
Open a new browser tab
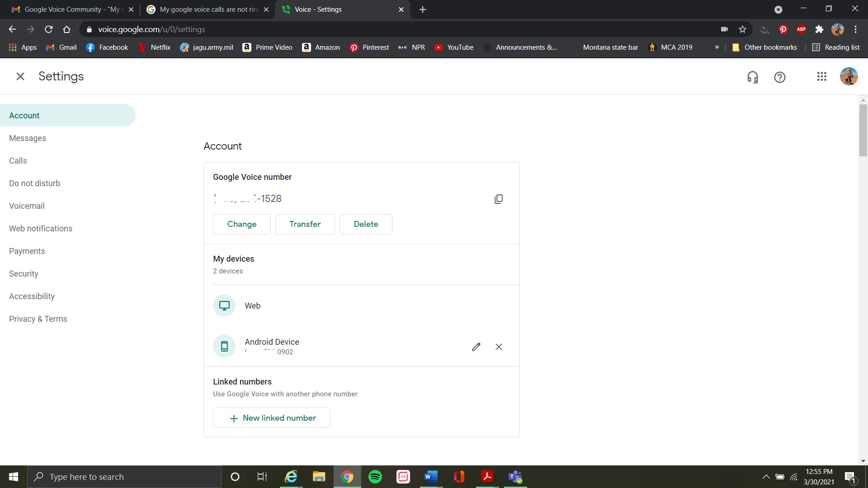(423, 9)
